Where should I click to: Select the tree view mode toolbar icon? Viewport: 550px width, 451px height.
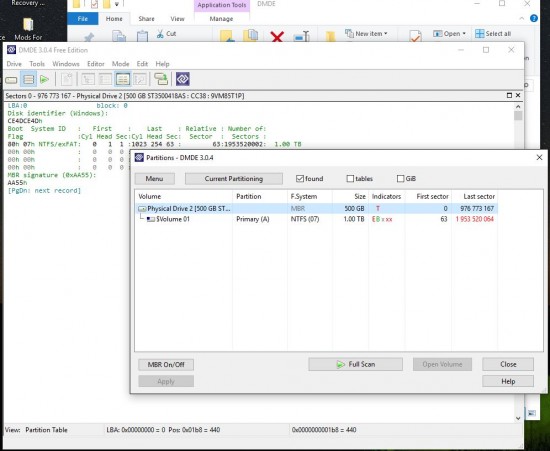pyautogui.click(x=88, y=79)
